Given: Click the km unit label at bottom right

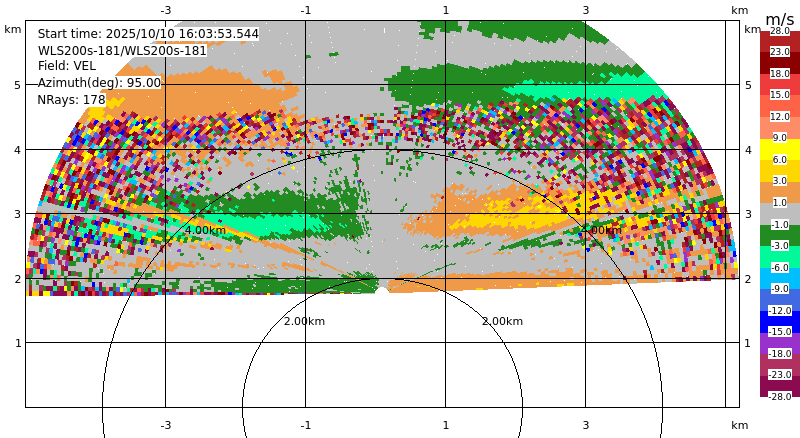Looking at the screenshot, I should 739,425.
